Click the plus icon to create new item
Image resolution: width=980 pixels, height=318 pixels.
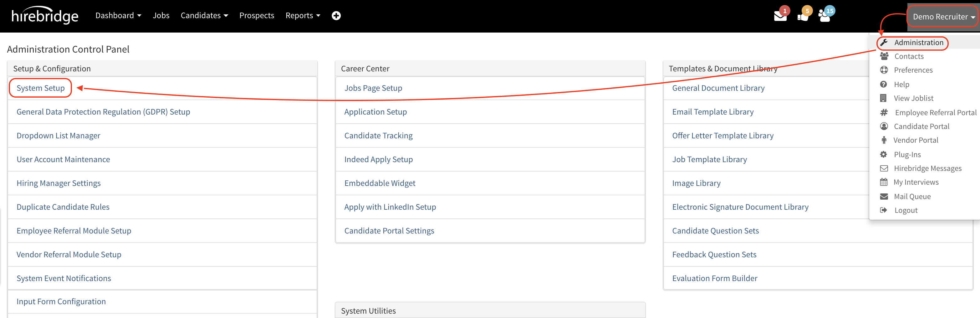336,16
